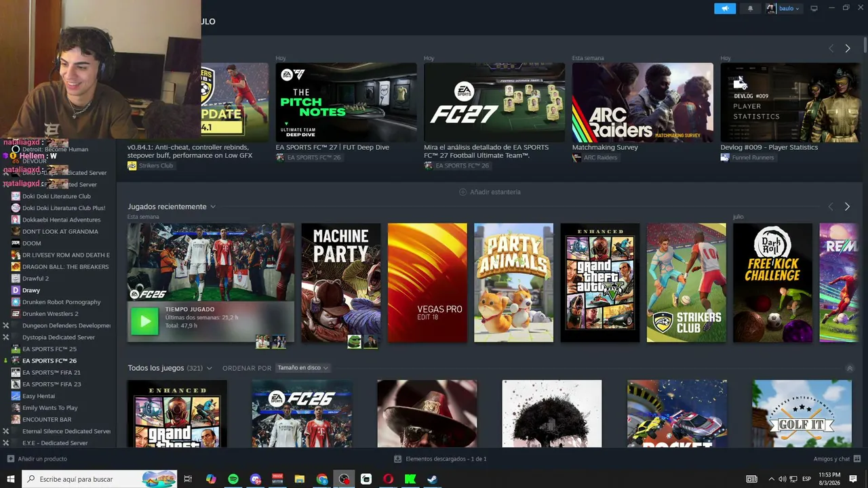Open Google Chrome from the taskbar
868x488 pixels.
pyautogui.click(x=322, y=479)
